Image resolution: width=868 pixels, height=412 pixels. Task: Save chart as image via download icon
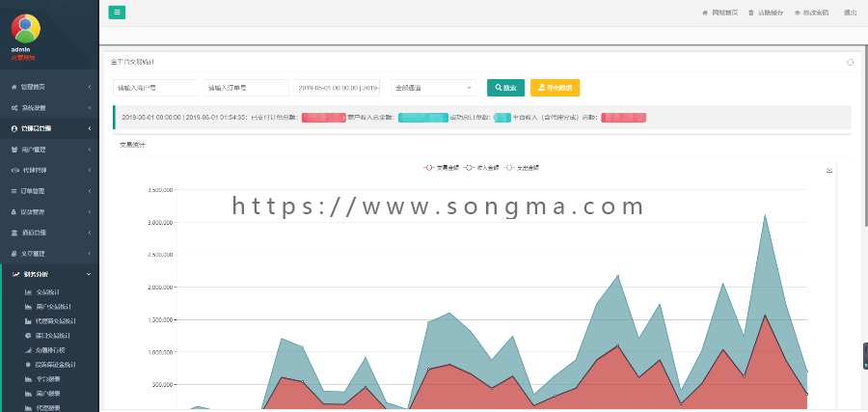click(829, 170)
